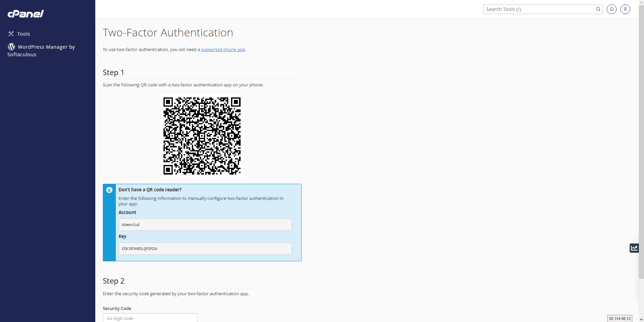Click the 'Account' label in info box
The height and width of the screenshot is (322, 644).
tap(127, 212)
